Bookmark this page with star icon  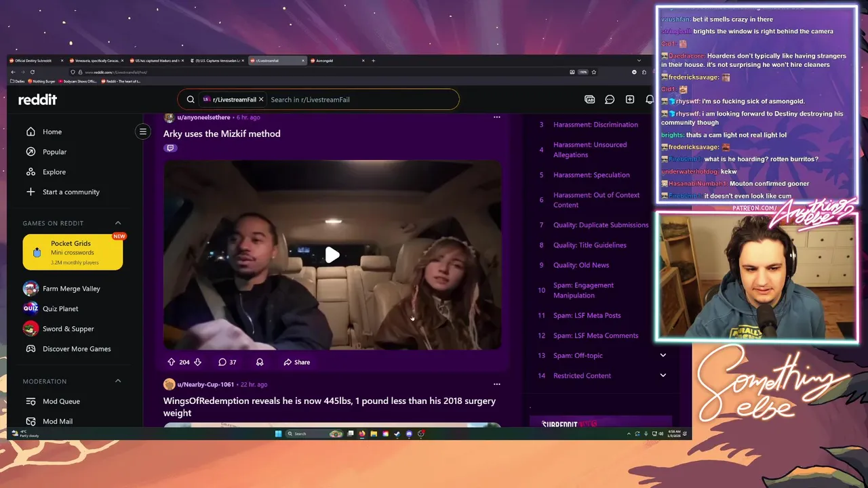click(594, 72)
